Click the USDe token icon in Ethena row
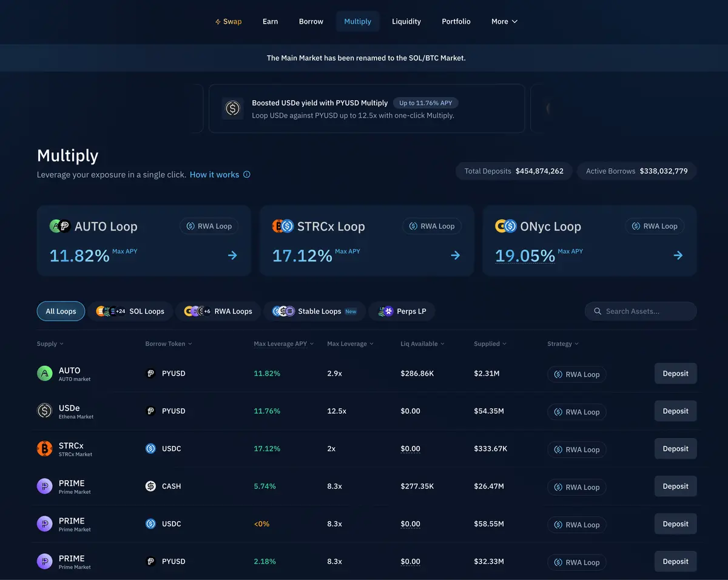The height and width of the screenshot is (580, 728). click(x=45, y=411)
